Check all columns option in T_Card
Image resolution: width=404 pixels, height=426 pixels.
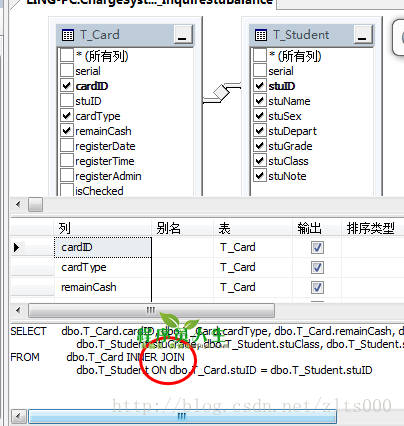67,55
